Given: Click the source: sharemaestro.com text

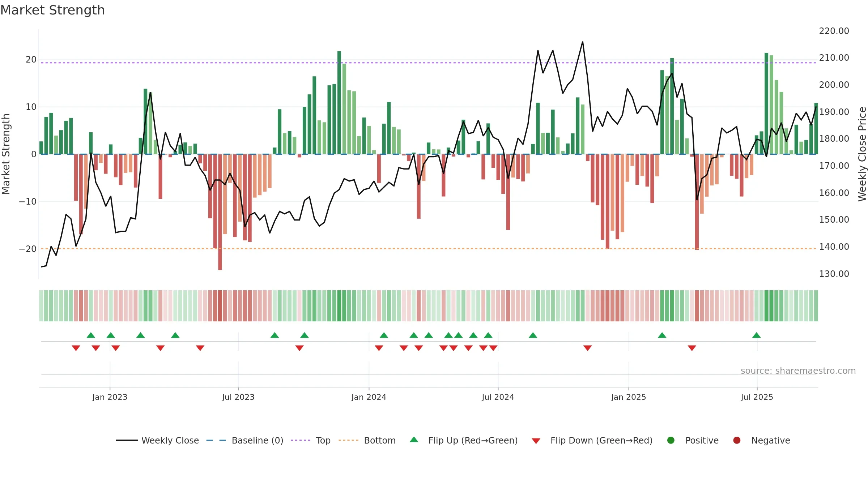Looking at the screenshot, I should tap(798, 371).
